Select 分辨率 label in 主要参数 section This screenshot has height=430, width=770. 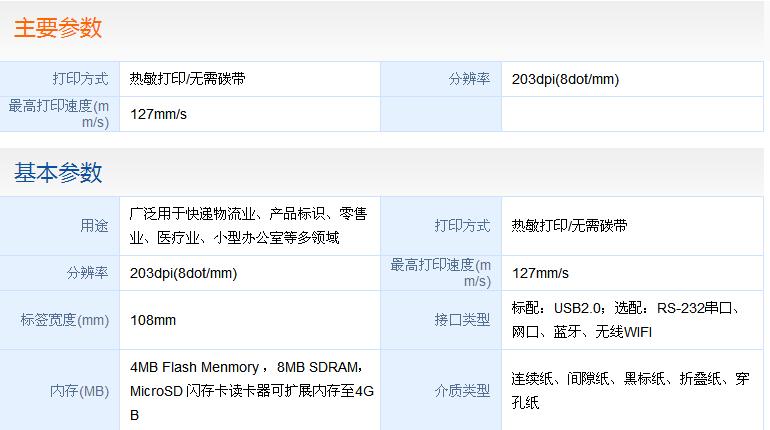pos(469,79)
